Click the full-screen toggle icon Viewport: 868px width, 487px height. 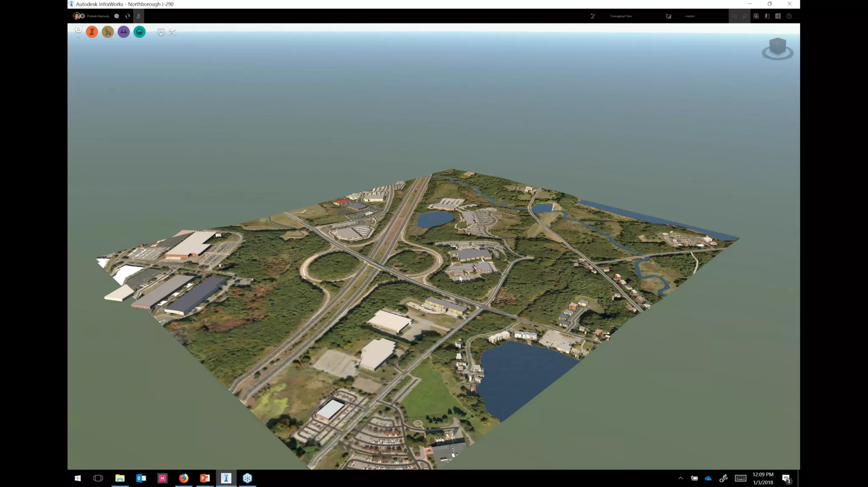pos(778,16)
